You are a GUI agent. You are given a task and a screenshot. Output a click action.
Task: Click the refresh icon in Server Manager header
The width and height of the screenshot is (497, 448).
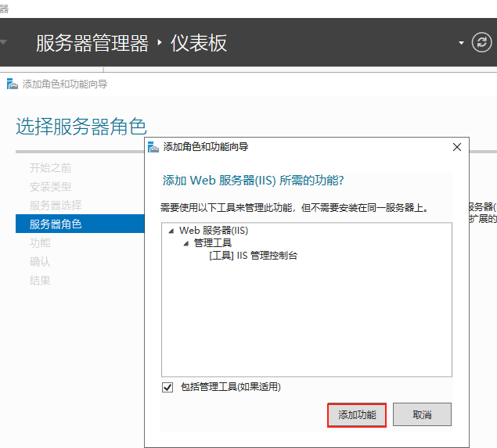[x=481, y=43]
